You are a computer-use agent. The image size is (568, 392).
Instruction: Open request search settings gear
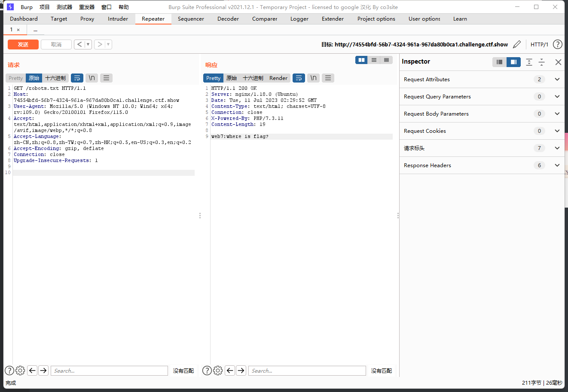tap(20, 371)
